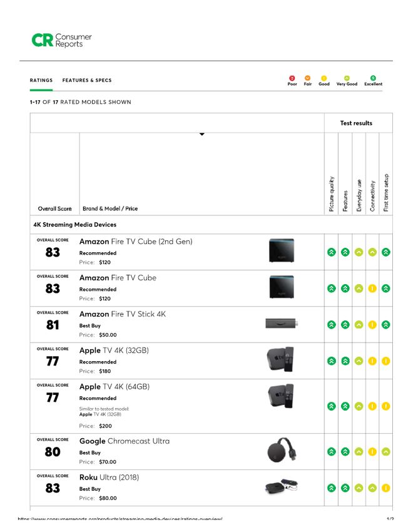
Task: Switch to the Ratings tab
Action: pyautogui.click(x=41, y=80)
